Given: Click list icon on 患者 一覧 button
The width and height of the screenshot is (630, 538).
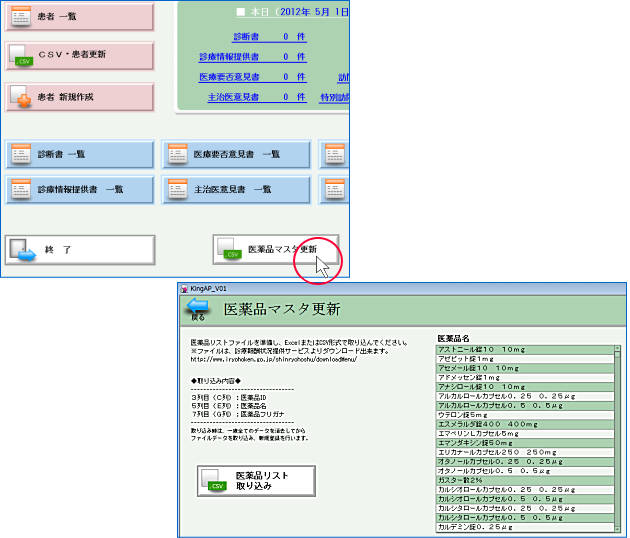Looking at the screenshot, I should point(21,17).
